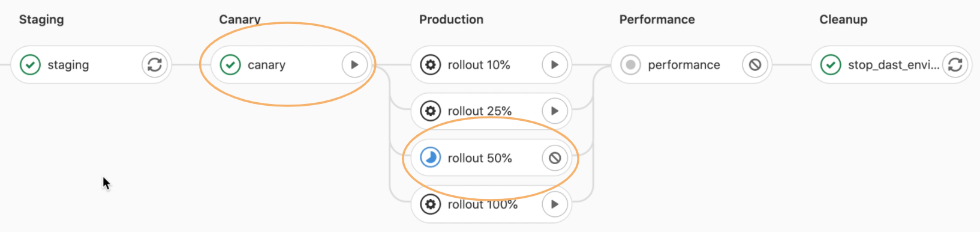This screenshot has width=980, height=232.
Task: Open the stop_dast_envi... job link
Action: point(894,65)
